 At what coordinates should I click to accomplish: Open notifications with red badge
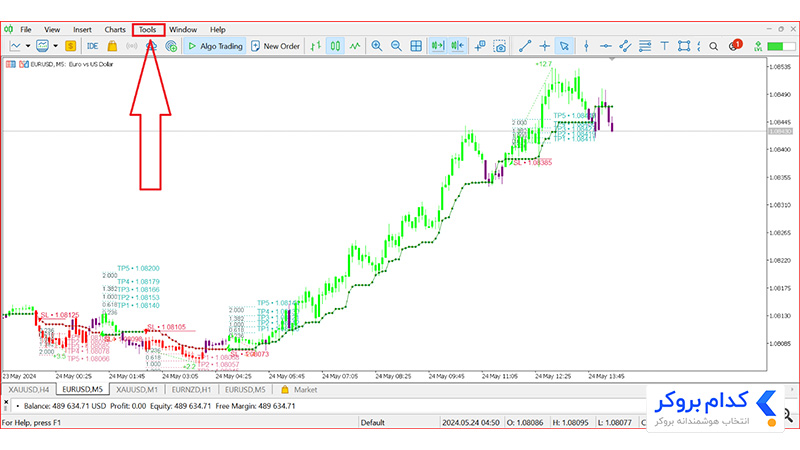tap(735, 45)
